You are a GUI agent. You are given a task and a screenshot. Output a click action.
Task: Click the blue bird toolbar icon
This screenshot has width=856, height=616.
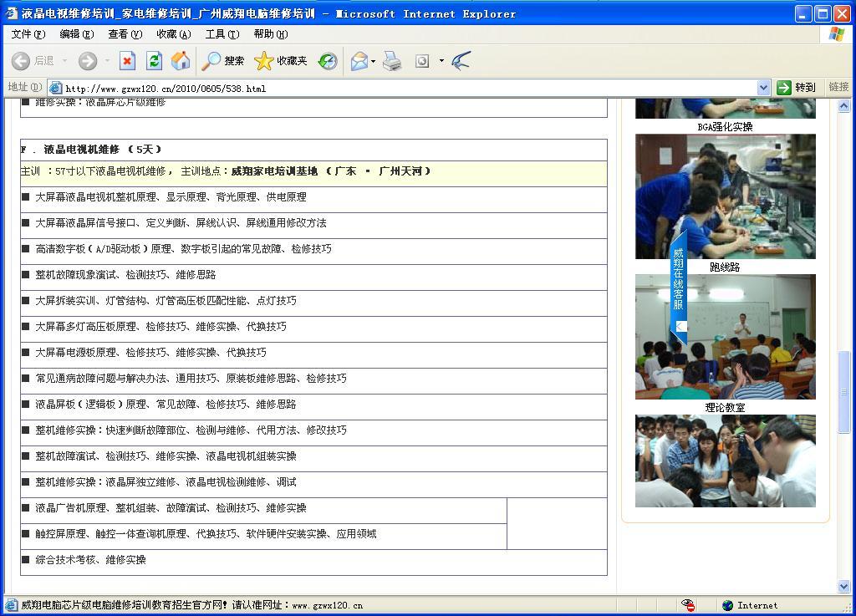point(461,60)
